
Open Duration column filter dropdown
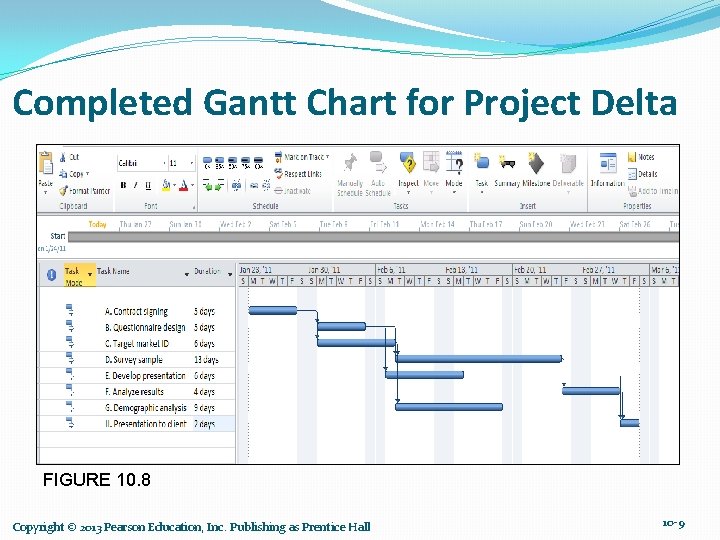[230, 274]
